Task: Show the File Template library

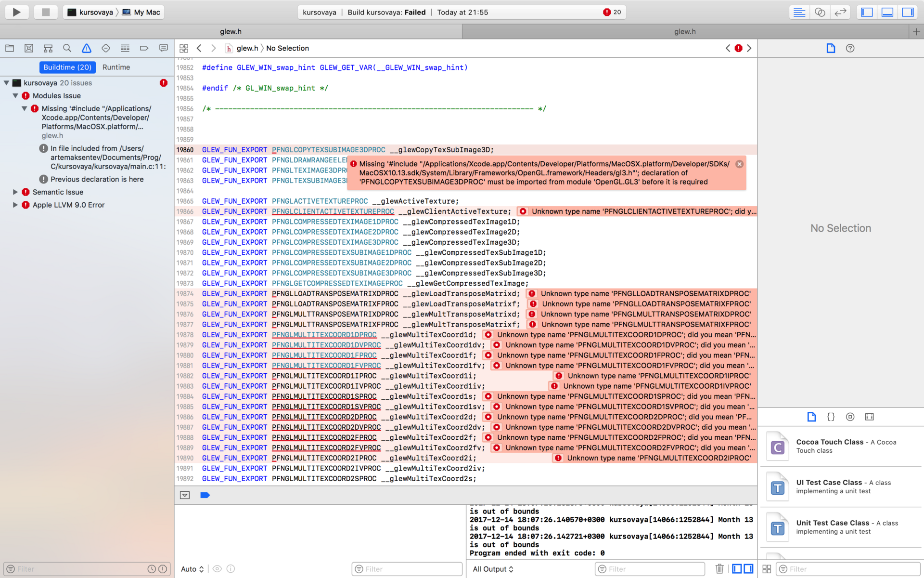Action: pos(811,417)
